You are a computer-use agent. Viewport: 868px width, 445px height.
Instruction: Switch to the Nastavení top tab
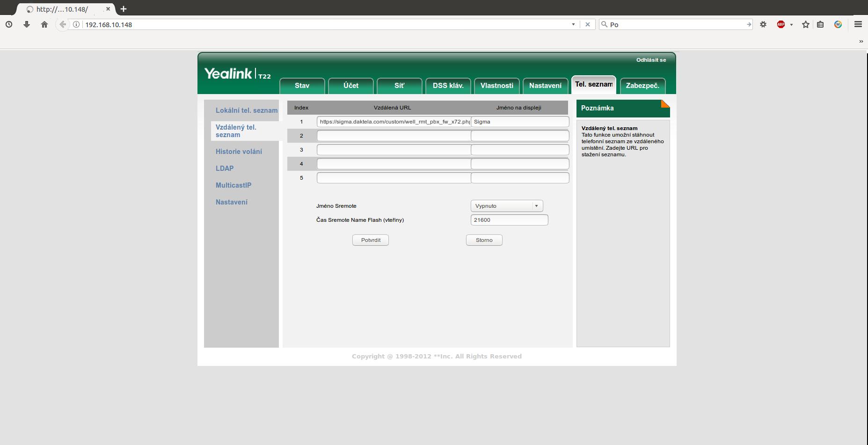point(545,86)
